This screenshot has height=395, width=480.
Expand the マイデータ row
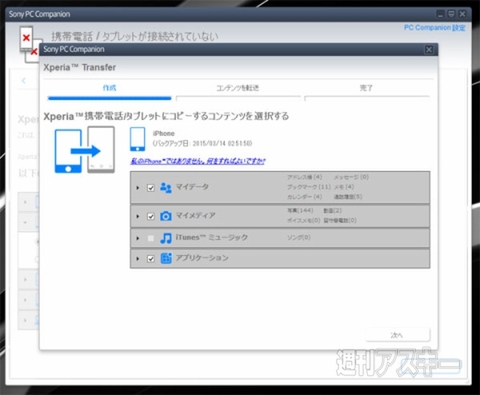138,188
